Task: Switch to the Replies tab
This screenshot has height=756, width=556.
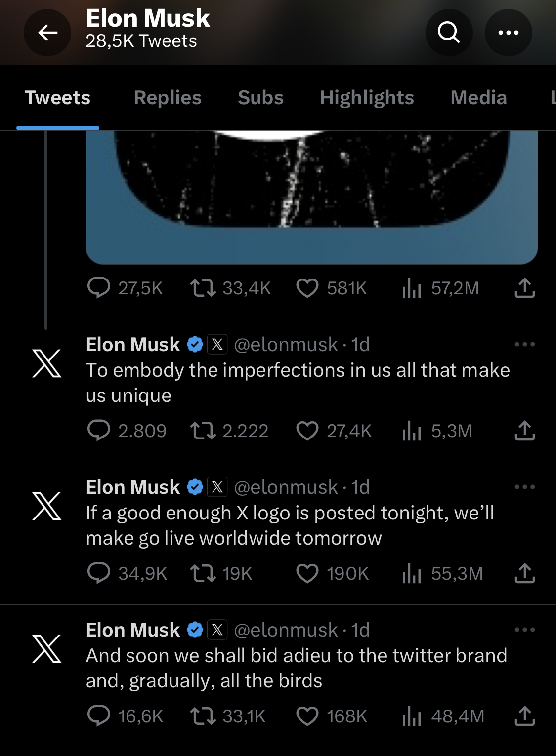Action: (168, 98)
